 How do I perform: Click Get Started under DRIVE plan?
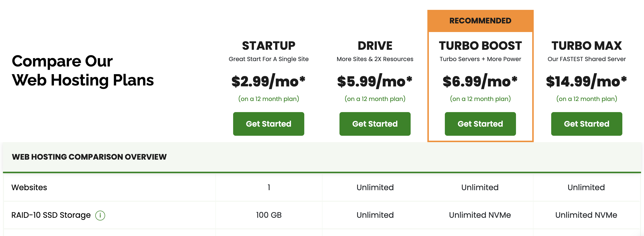pos(375,124)
